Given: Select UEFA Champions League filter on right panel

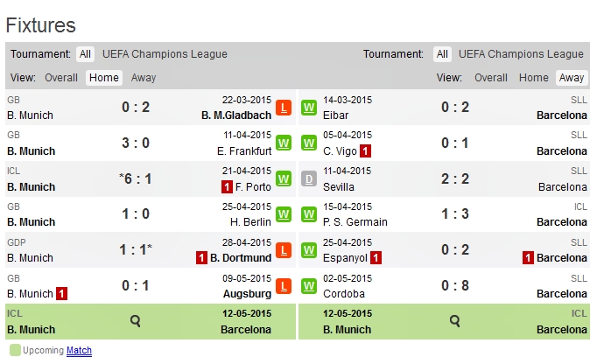Looking at the screenshot, I should pyautogui.click(x=521, y=54).
